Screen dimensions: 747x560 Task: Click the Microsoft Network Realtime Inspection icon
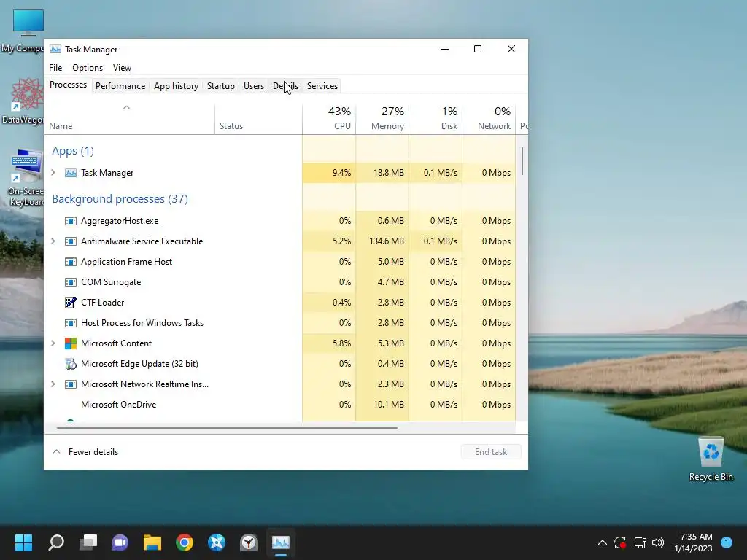click(71, 384)
